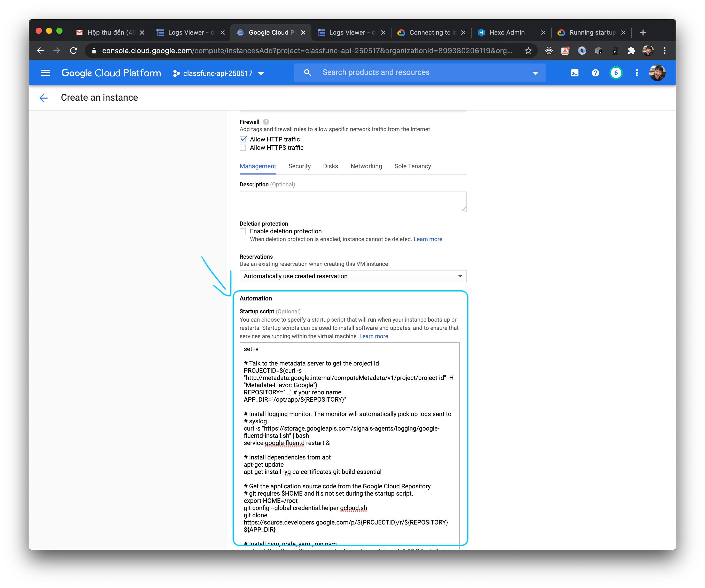Click inside the Description text field
Image resolution: width=705 pixels, height=588 pixels.
coord(353,202)
